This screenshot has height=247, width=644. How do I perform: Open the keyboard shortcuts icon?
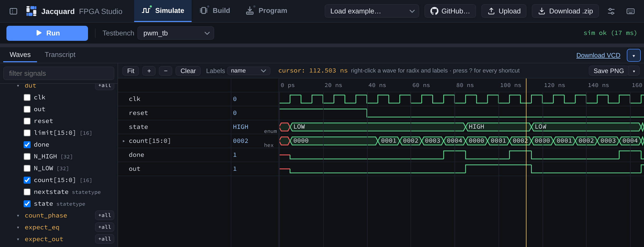[x=631, y=11]
